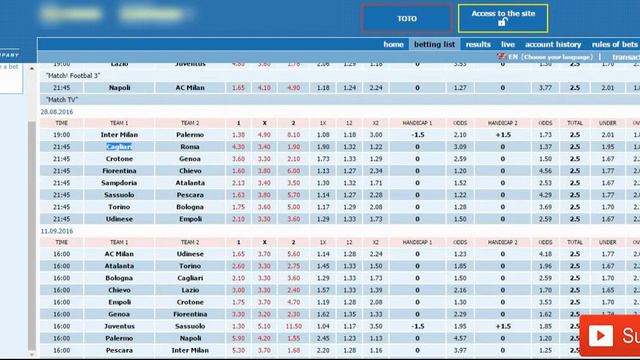Click odds 5.10 draw Juventus–Sassuolo
Viewport: 640px width, 360px height.
264,326
